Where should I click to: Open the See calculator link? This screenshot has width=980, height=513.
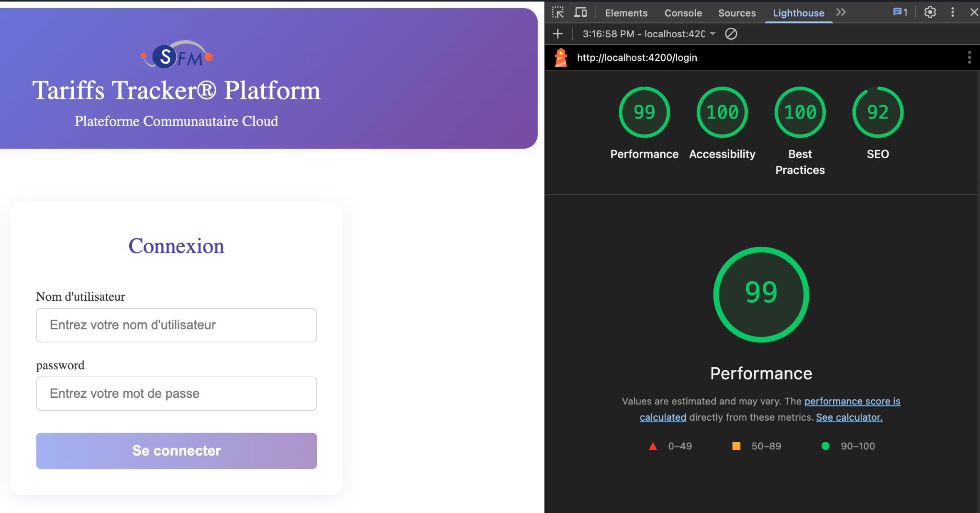(848, 417)
